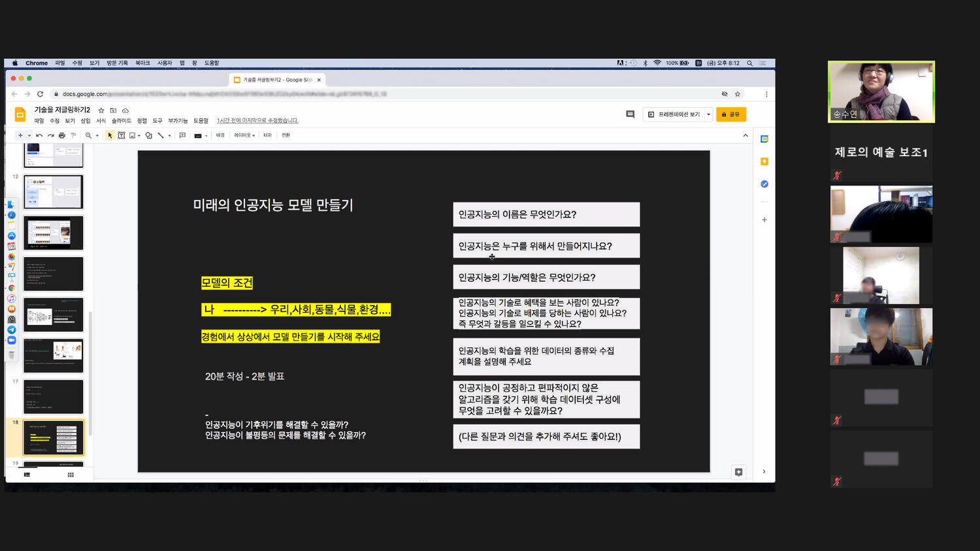
Task: Select the text box tool
Action: tap(122, 136)
